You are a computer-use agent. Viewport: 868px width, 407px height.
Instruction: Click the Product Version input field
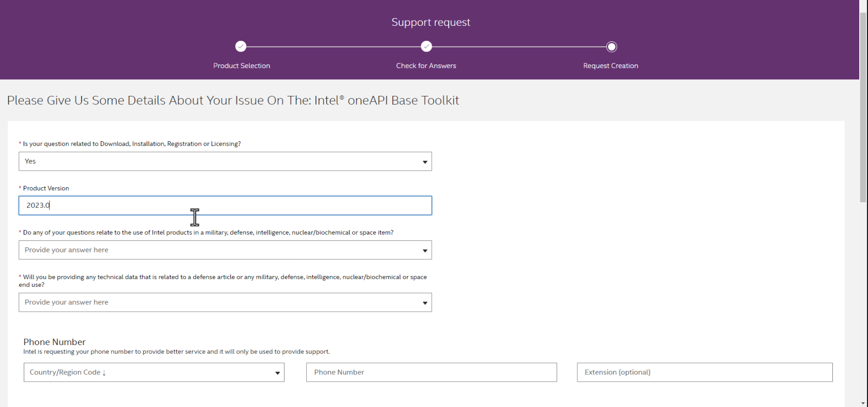coord(225,205)
